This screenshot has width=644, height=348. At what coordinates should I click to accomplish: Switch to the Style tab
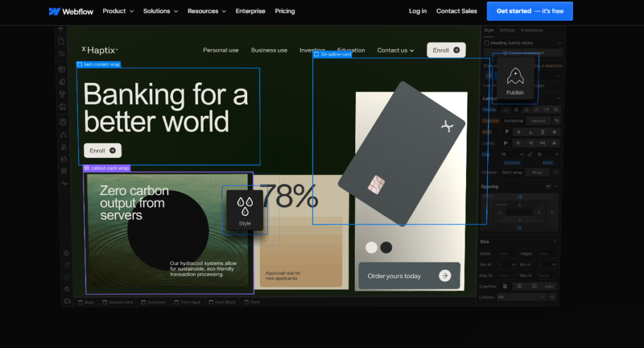[489, 30]
